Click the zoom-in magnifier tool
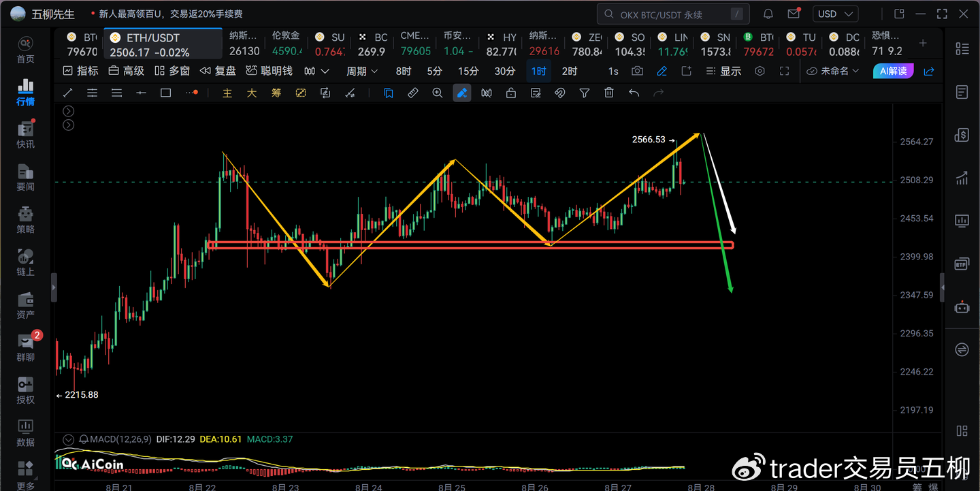Screen dimensions: 980x491 (438, 93)
